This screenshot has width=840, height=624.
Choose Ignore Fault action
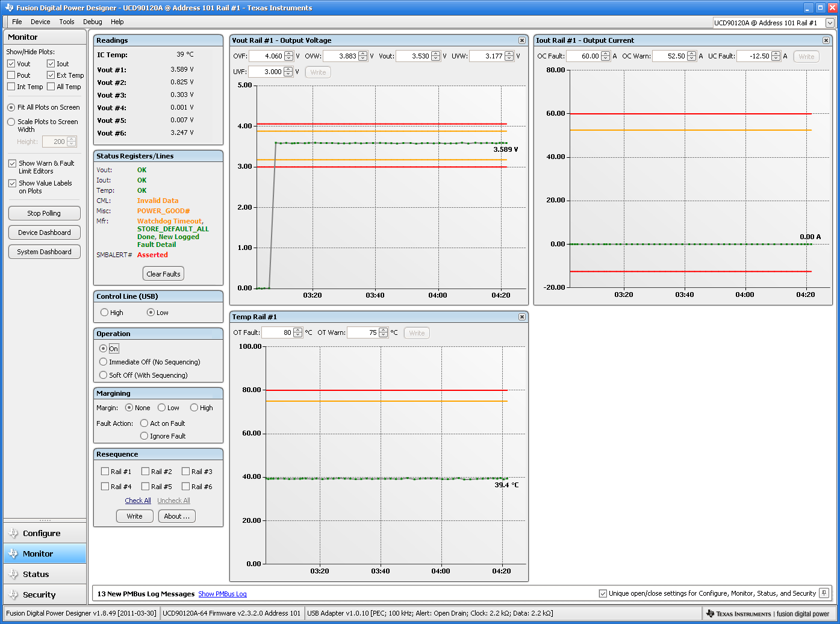(x=144, y=436)
